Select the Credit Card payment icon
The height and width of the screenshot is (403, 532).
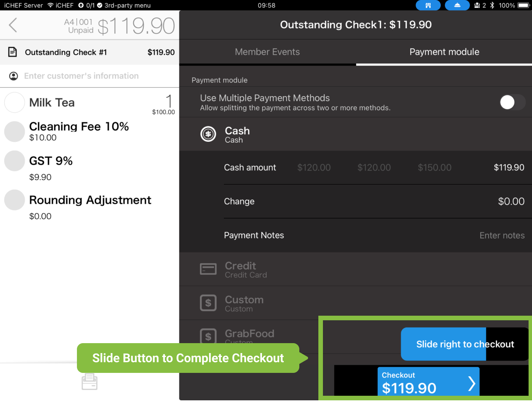pyautogui.click(x=208, y=270)
